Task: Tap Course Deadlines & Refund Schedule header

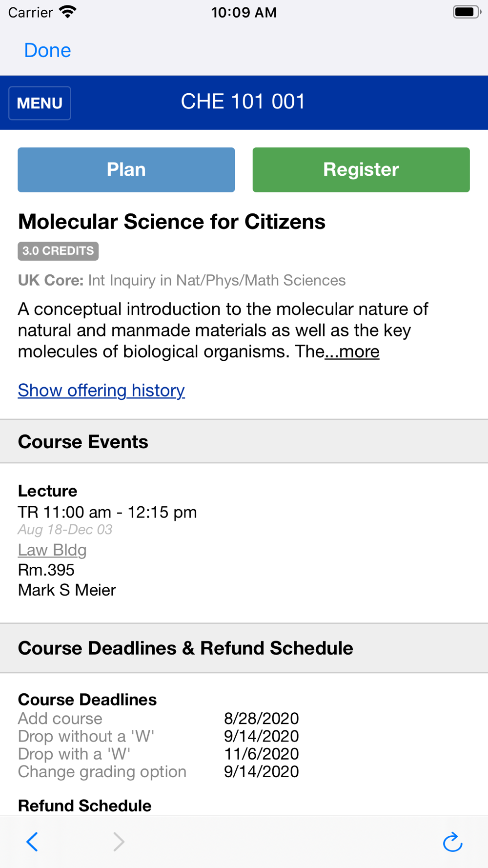Action: [185, 648]
